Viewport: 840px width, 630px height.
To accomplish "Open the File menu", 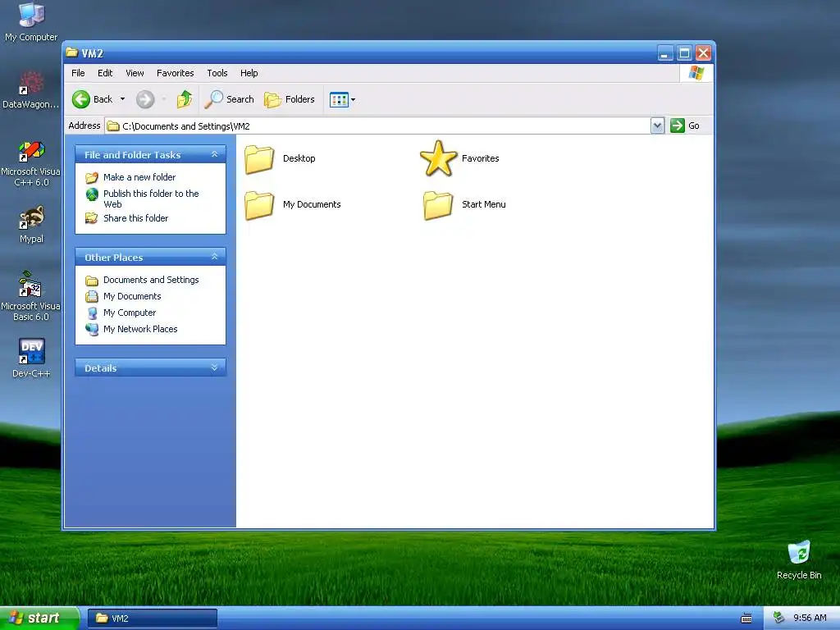I will tap(78, 73).
